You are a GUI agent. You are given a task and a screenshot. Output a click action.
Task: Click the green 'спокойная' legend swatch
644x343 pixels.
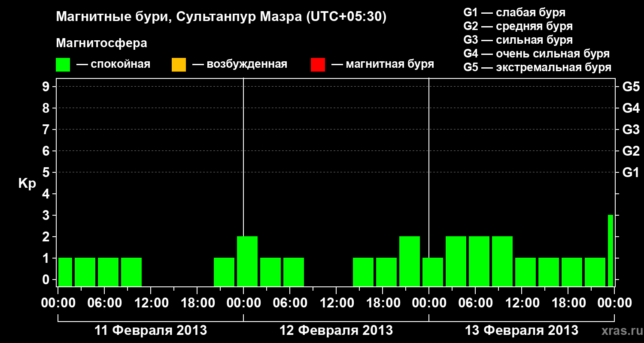click(63, 65)
